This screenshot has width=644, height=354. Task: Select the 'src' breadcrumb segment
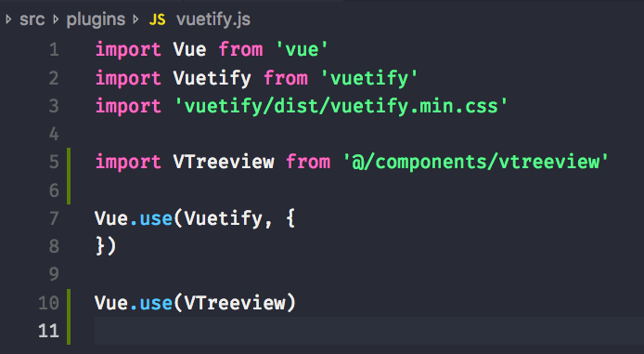[x=32, y=20]
